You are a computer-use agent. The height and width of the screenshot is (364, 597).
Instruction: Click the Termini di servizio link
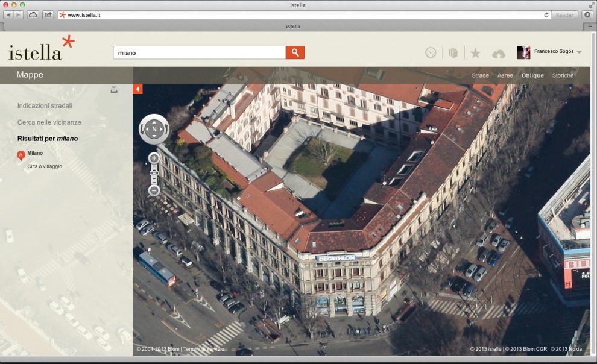coord(204,349)
